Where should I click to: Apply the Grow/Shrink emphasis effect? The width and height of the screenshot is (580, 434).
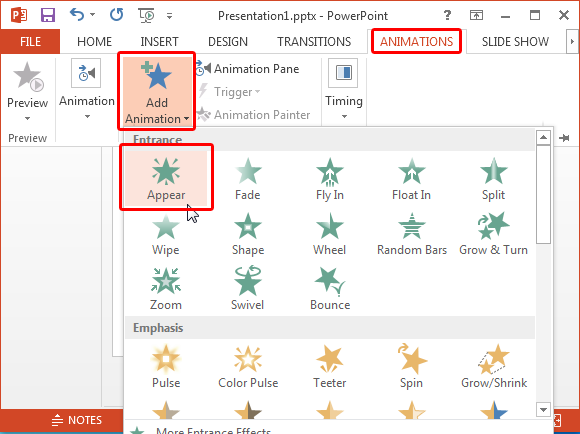pyautogui.click(x=493, y=366)
